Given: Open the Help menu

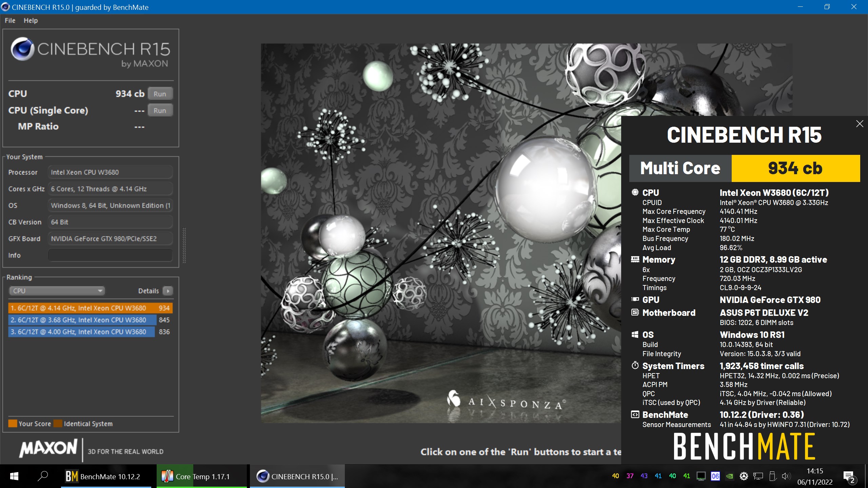Looking at the screenshot, I should coord(31,20).
